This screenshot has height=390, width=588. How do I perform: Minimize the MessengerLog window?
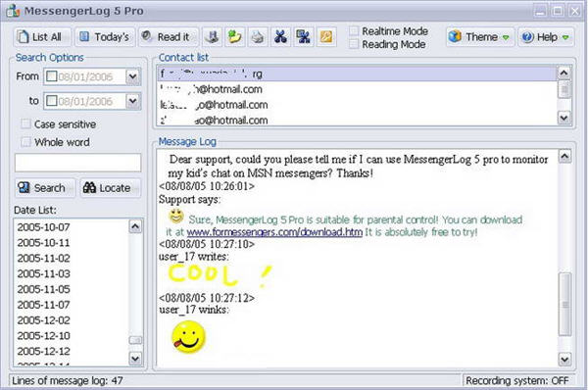pos(540,11)
